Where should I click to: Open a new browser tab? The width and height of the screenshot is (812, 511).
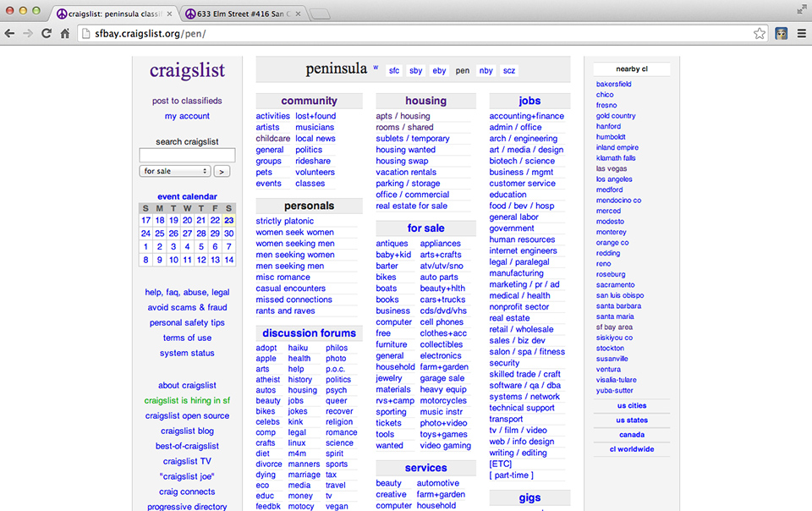coord(320,14)
